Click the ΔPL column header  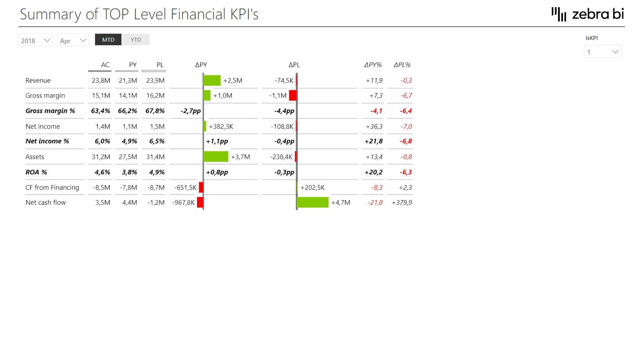pos(295,65)
